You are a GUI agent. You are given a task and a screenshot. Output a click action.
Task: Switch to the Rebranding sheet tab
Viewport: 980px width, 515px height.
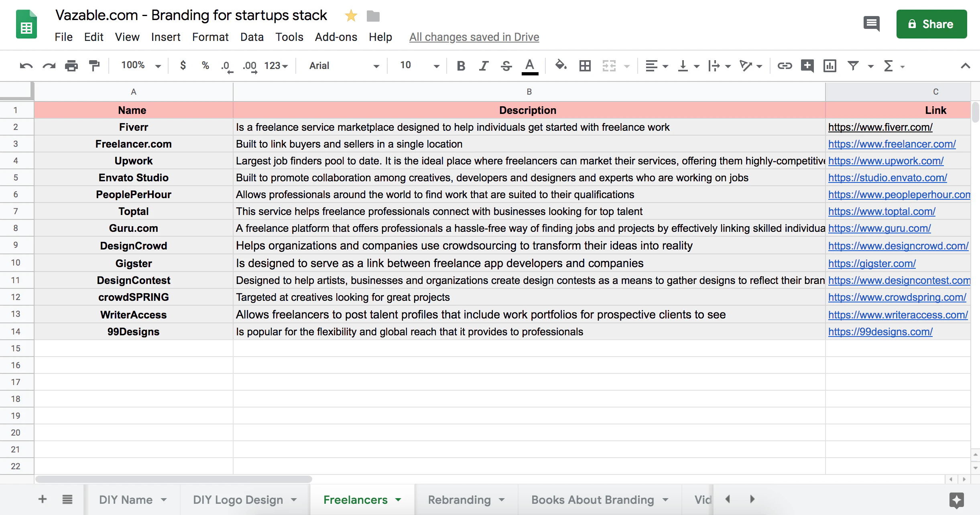pyautogui.click(x=459, y=499)
